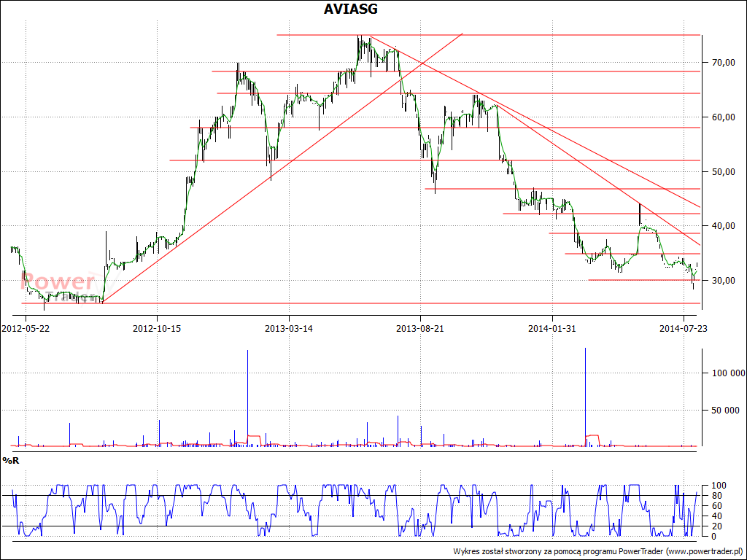Select the 2014-07-23 date label
The width and height of the screenshot is (747, 560).
coord(684,328)
